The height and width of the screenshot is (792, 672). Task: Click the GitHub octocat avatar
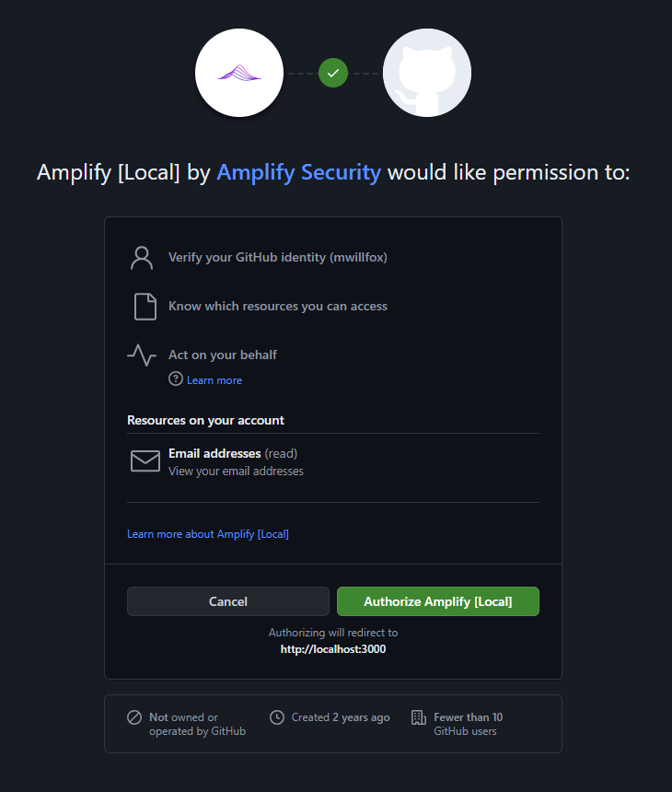point(426,73)
